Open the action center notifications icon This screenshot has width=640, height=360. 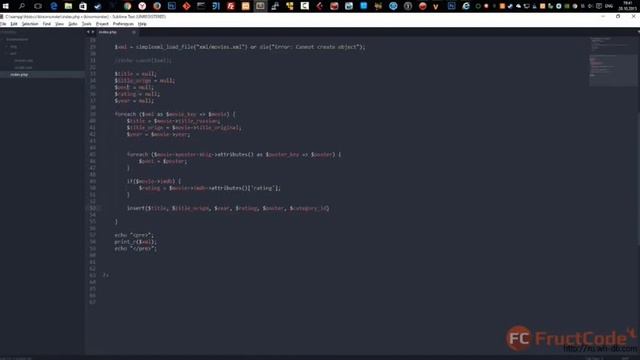[599, 6]
